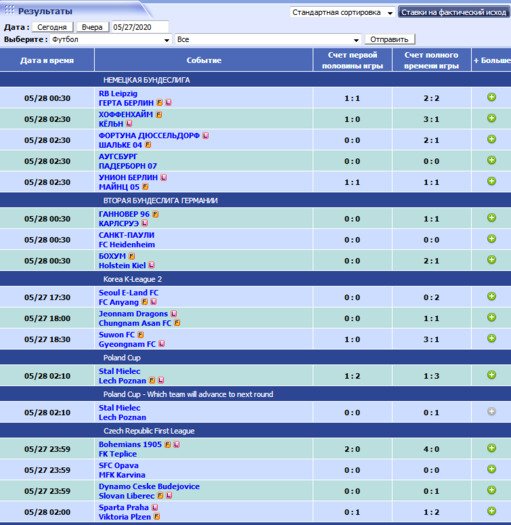Click green plus for Аугсбург vs Падерборн
This screenshot has width=511, height=525.
click(x=491, y=160)
